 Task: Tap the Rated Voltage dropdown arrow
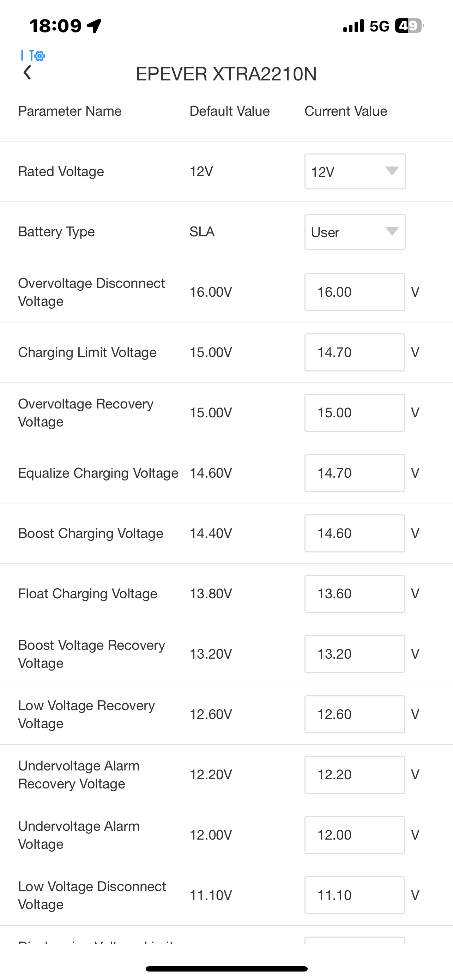(x=392, y=171)
